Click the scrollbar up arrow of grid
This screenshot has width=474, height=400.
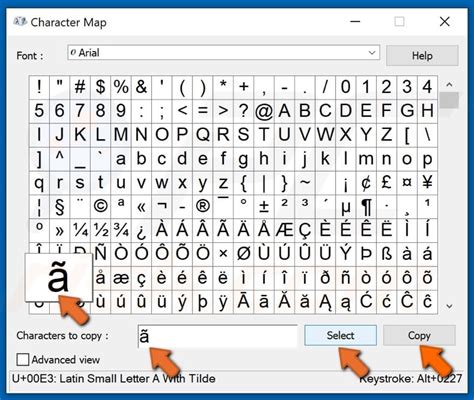[449, 85]
